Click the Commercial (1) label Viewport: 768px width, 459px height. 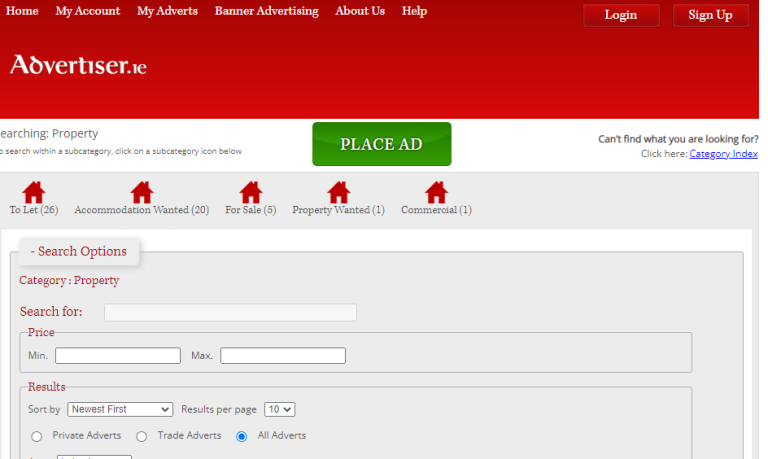click(436, 210)
